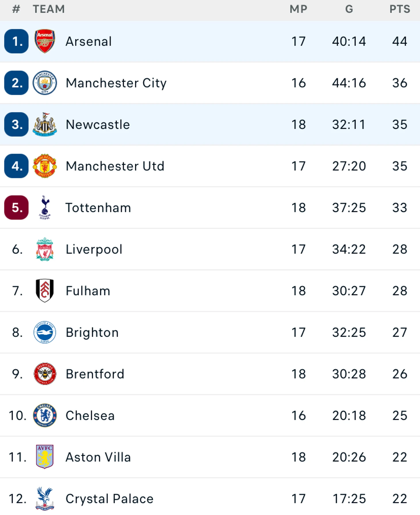Screen dimensions: 420x515
Task: Click the G goals column header
Action: [x=349, y=9]
